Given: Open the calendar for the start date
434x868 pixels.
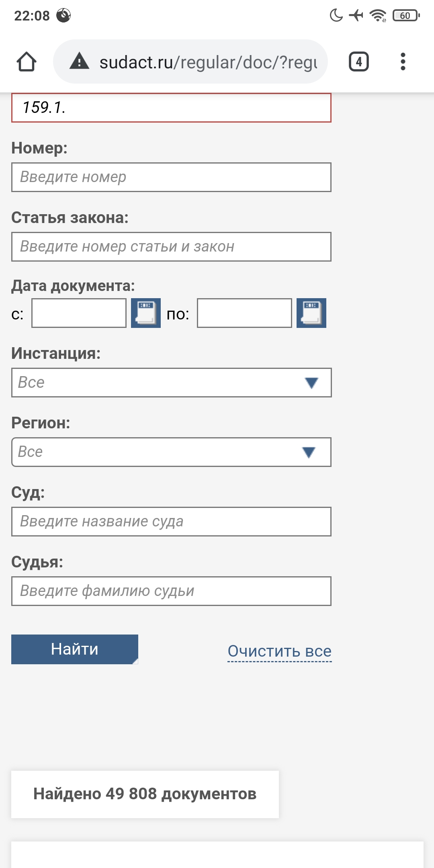Looking at the screenshot, I should click(x=146, y=313).
